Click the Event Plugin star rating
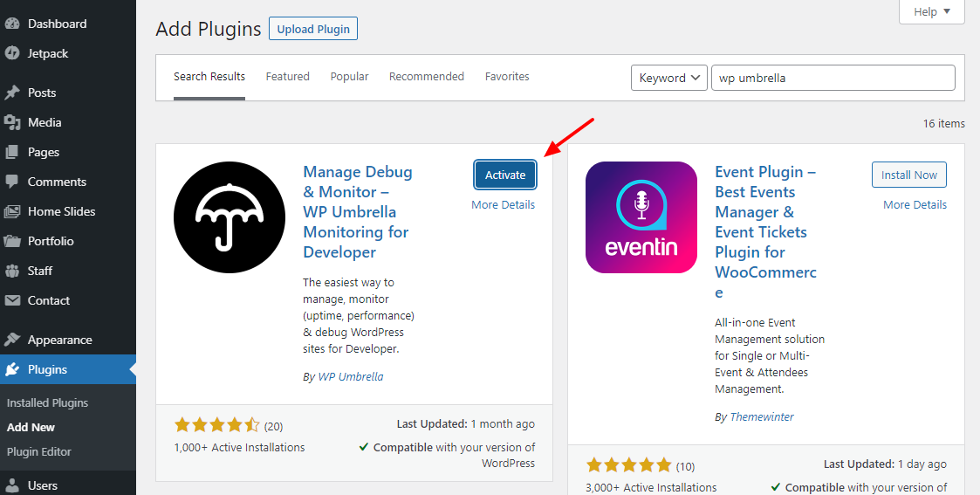 point(628,465)
